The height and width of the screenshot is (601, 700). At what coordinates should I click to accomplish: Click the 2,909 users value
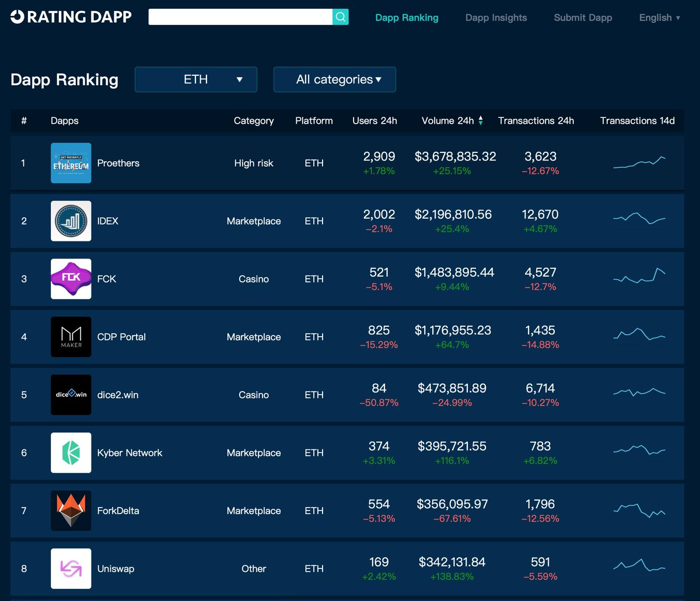click(x=379, y=156)
